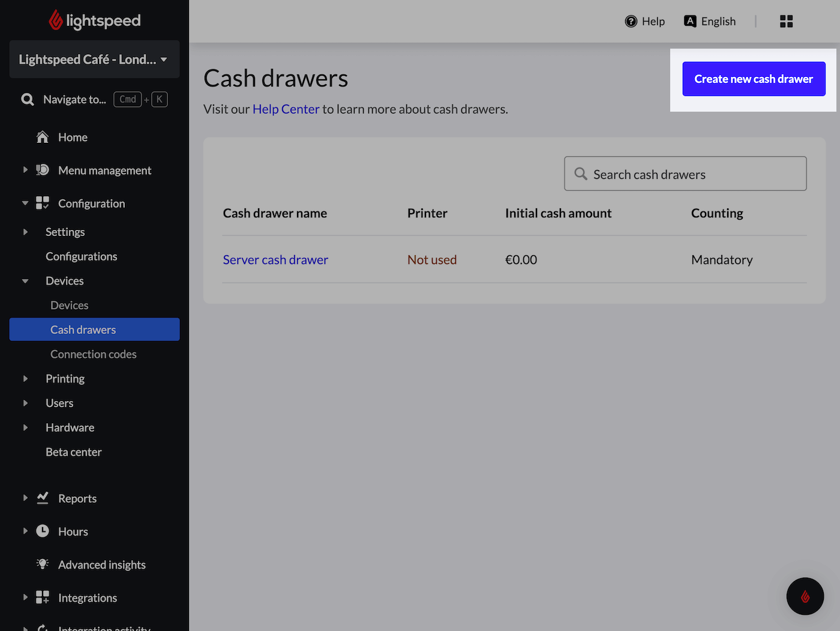Click the Home house icon
The width and height of the screenshot is (840, 631).
point(43,137)
